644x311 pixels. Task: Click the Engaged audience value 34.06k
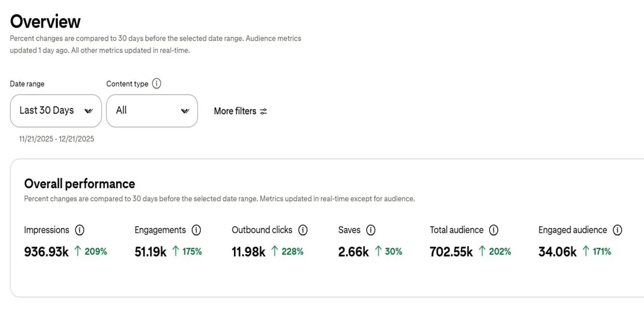coord(557,252)
